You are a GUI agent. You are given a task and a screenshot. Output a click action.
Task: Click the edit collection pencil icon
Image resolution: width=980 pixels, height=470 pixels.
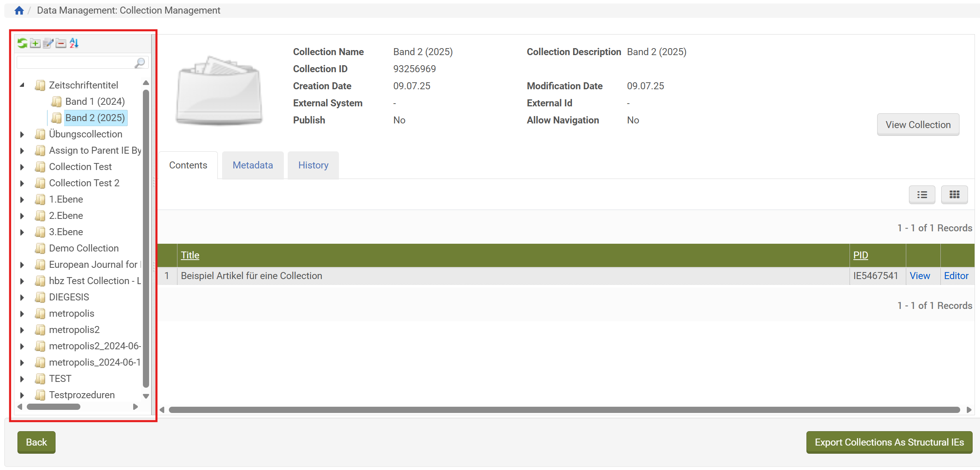click(x=48, y=43)
